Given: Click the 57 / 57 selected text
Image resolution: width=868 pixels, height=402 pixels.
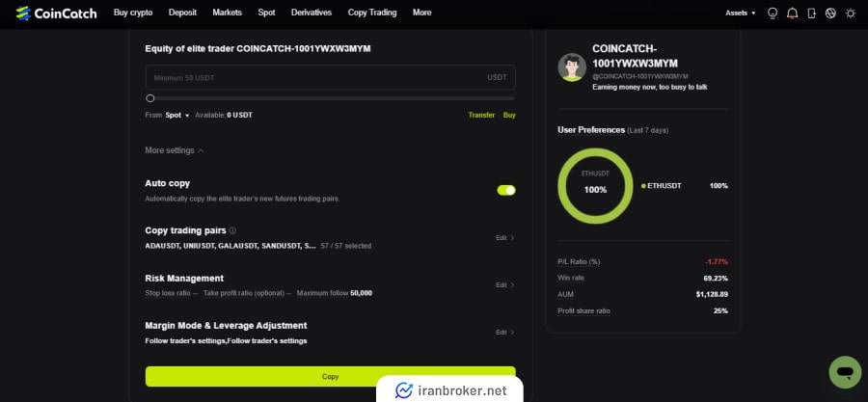Looking at the screenshot, I should (x=346, y=246).
